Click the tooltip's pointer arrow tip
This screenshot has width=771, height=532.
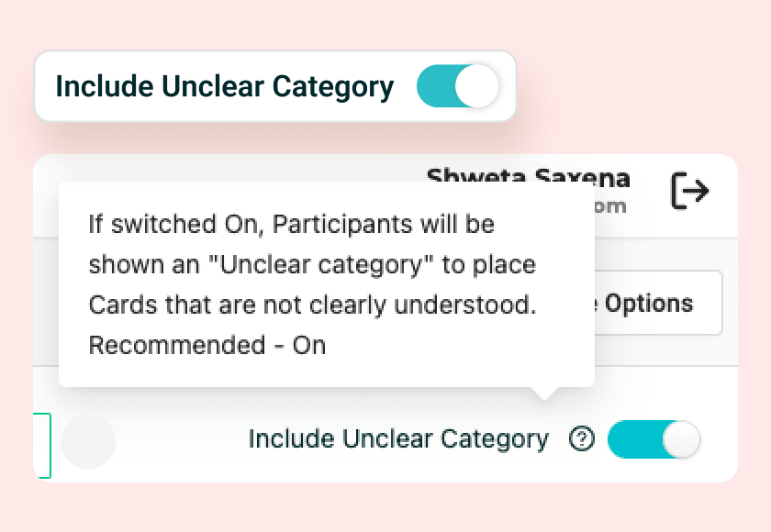545,396
